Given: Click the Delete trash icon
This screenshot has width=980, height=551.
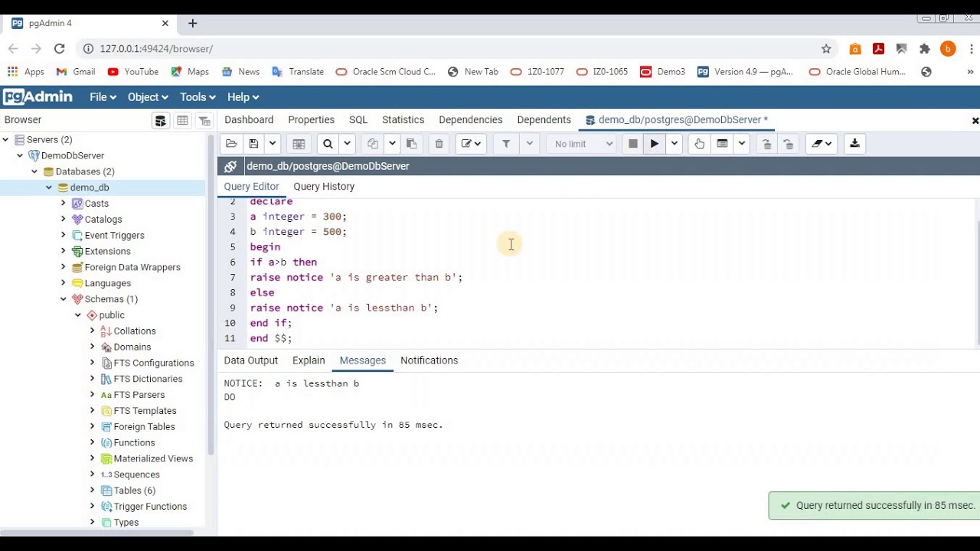Looking at the screenshot, I should [439, 144].
